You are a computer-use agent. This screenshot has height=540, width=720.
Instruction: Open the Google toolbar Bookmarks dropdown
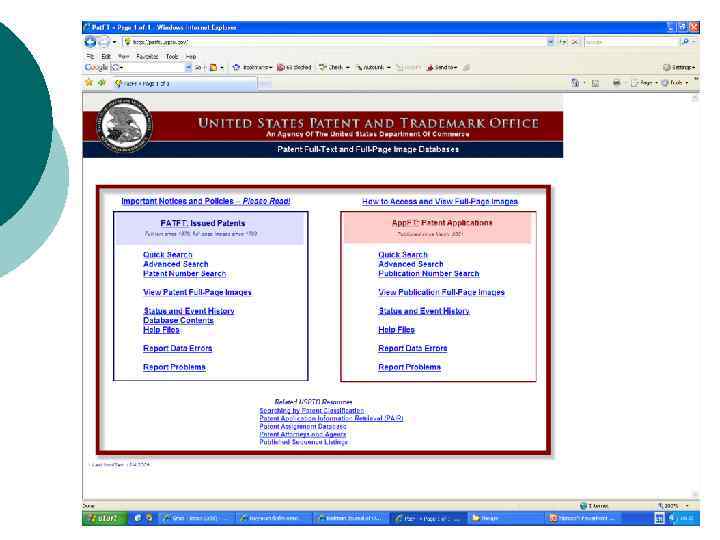click(253, 67)
